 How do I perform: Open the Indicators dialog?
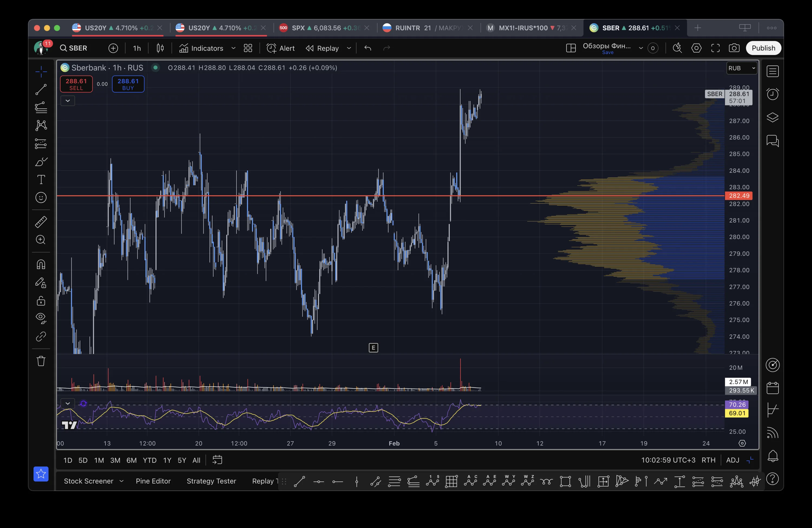click(x=201, y=48)
